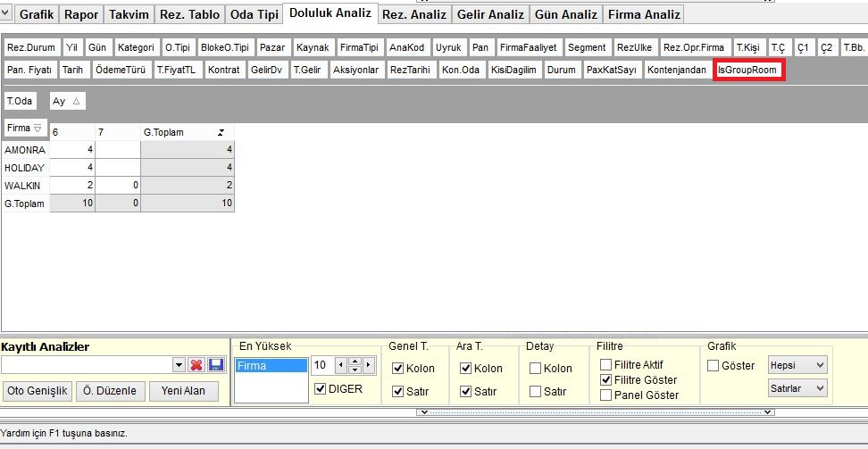
Task: Click the PaxKatSayı field button
Action: click(612, 71)
